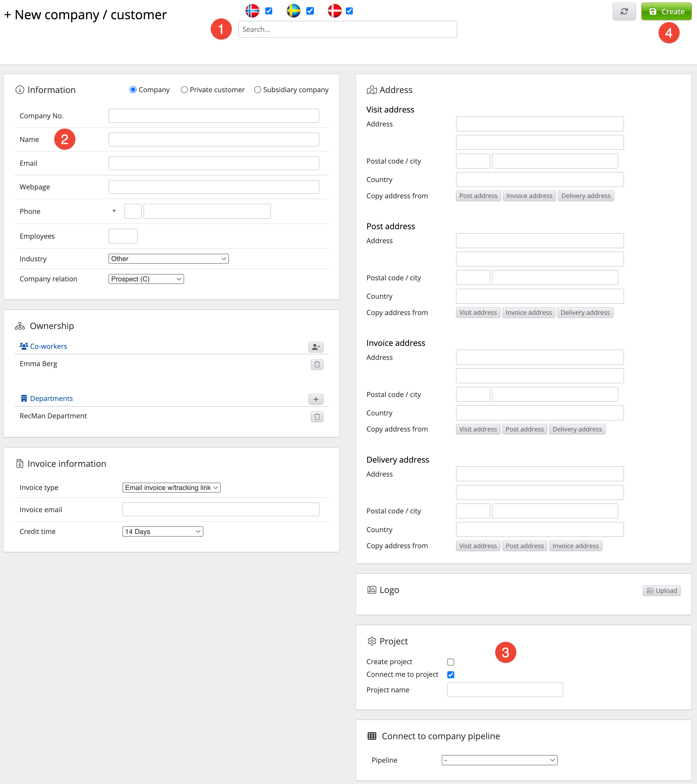Click the Logo Upload button
This screenshot has height=784, width=697.
coord(661,591)
